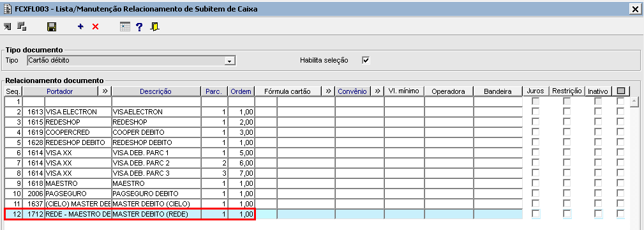Click the Vl. mínimo column header
Screen dimensions: 644x230
(404, 91)
